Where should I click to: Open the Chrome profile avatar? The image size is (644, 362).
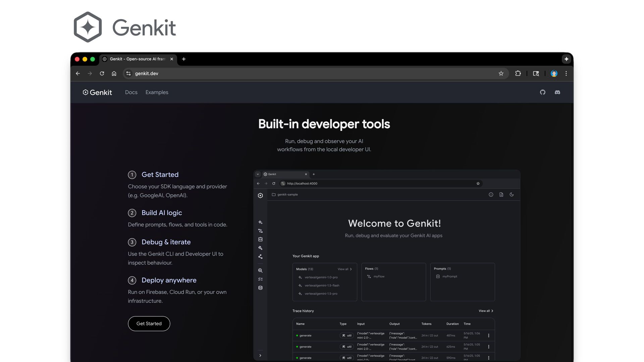pos(554,73)
